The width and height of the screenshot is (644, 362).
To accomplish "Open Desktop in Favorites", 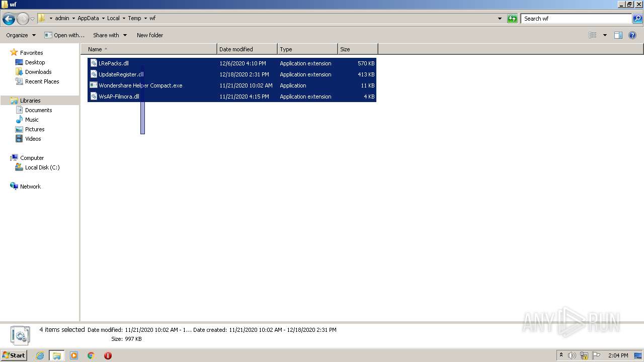I will pos(35,62).
